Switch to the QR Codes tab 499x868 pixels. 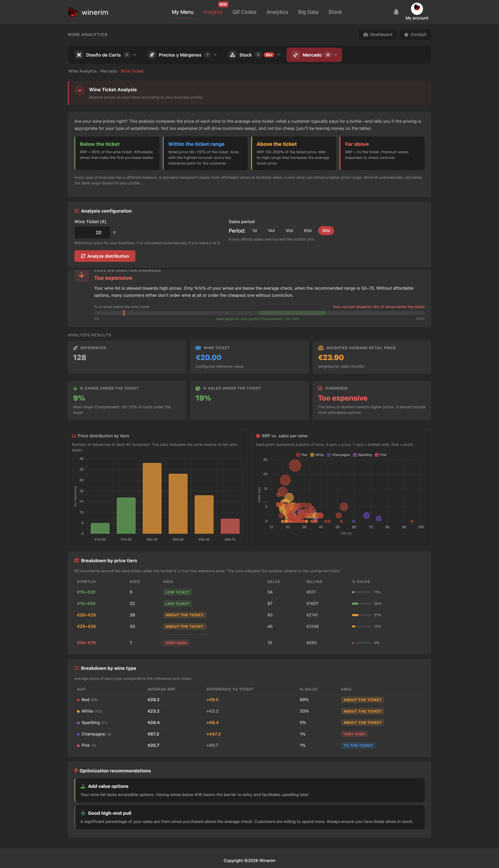pyautogui.click(x=245, y=12)
